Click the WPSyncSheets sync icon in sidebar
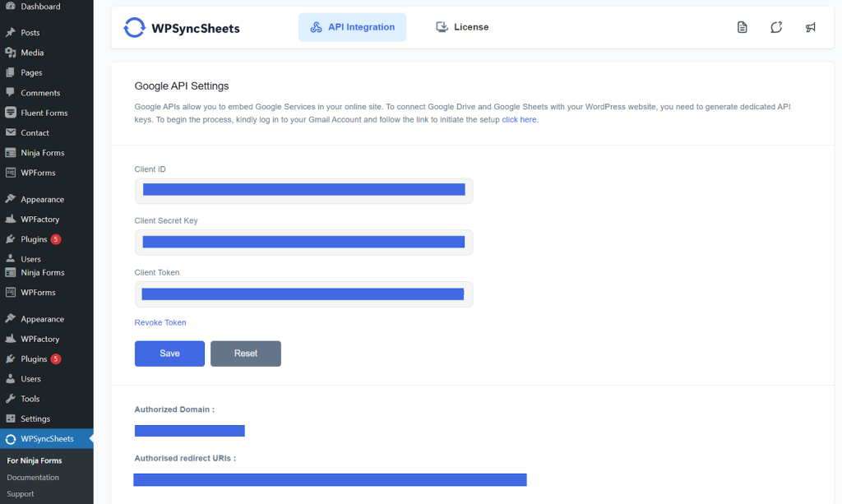Viewport: 842px width, 504px height. click(10, 439)
